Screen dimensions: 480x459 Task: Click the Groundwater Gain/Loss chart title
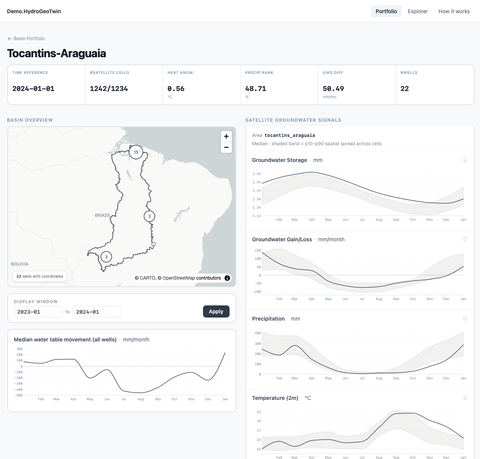tap(282, 239)
